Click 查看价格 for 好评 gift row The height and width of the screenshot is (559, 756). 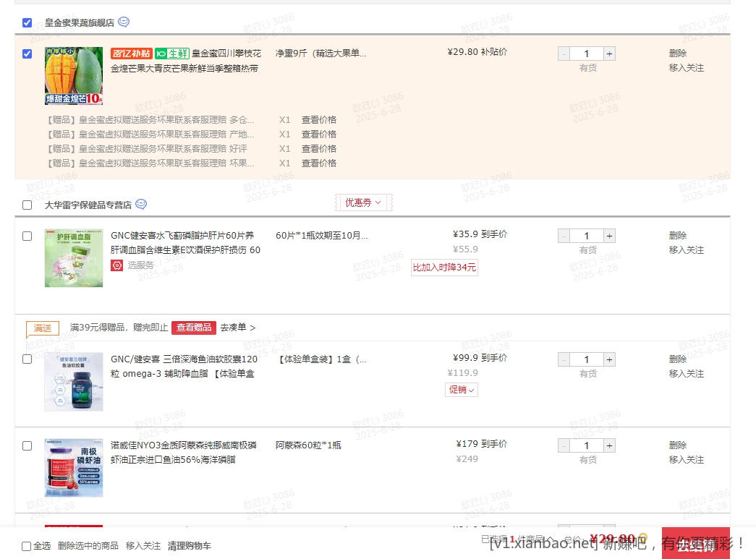319,148
